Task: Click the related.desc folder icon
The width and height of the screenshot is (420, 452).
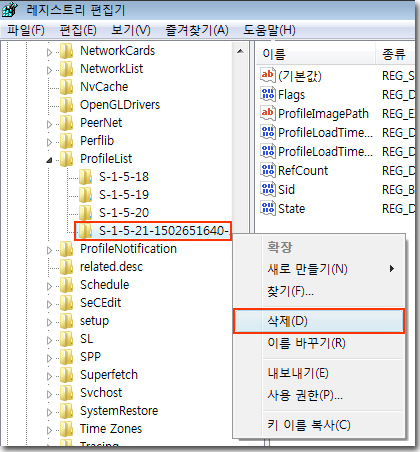Action: [67, 267]
